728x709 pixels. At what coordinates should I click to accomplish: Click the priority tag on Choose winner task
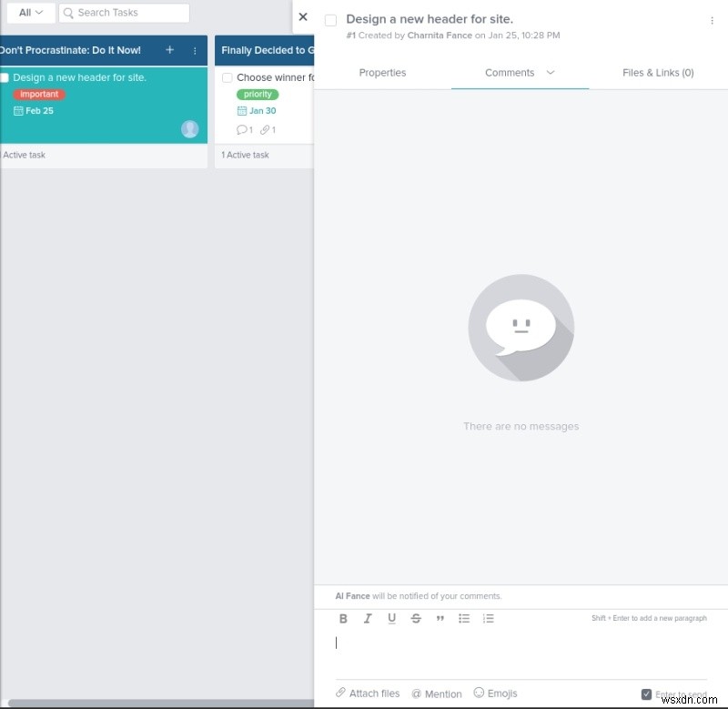(x=258, y=95)
